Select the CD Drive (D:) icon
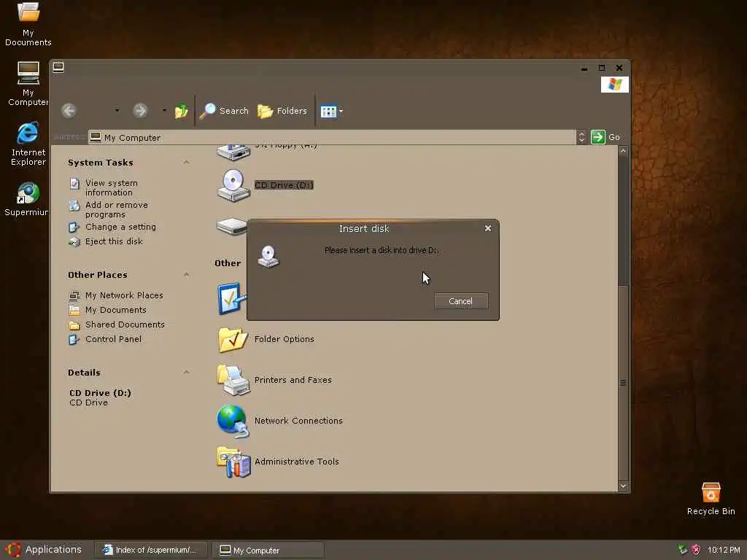This screenshot has width=747, height=560. click(233, 185)
